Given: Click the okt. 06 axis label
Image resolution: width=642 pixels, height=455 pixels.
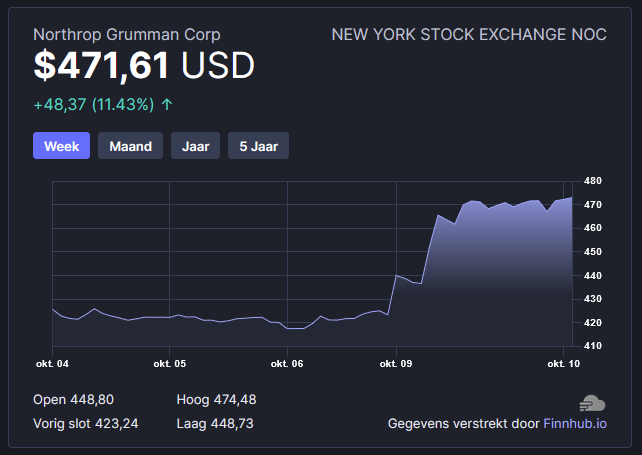Looking at the screenshot, I should click(x=287, y=364).
